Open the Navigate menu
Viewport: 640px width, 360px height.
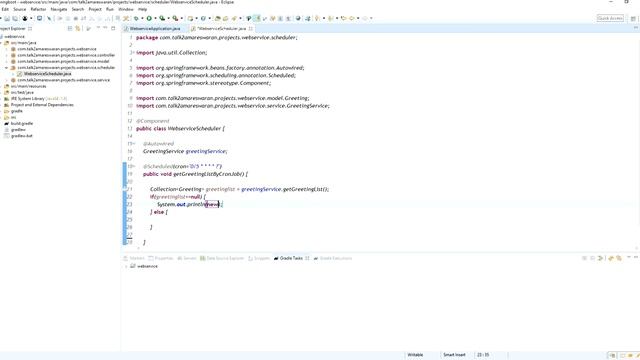point(59,9)
